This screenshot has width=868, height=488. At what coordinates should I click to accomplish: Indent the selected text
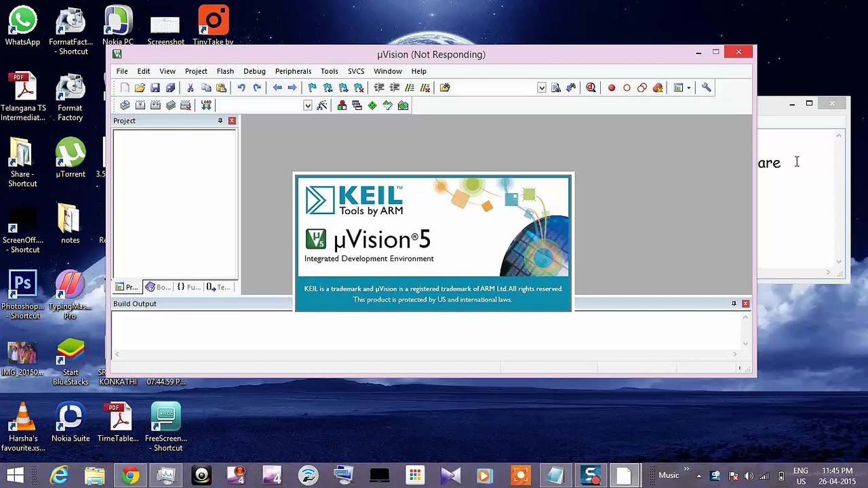[x=379, y=87]
